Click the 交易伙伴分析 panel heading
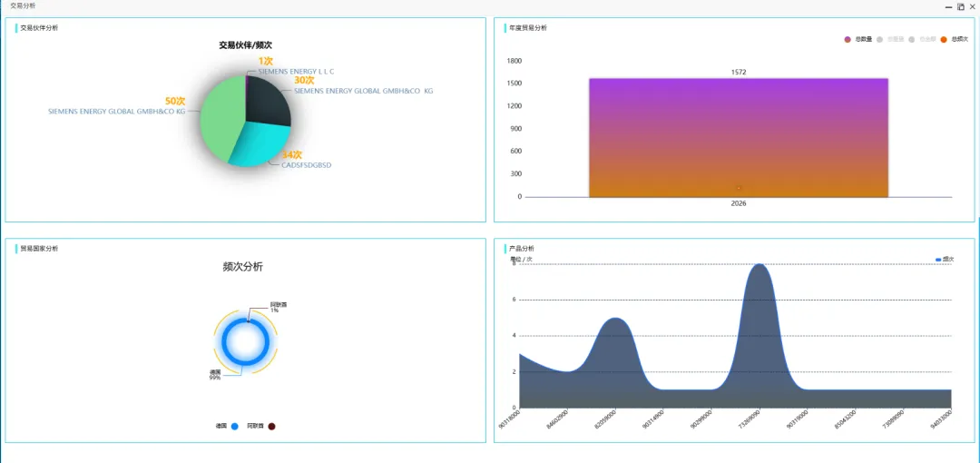 [x=39, y=27]
